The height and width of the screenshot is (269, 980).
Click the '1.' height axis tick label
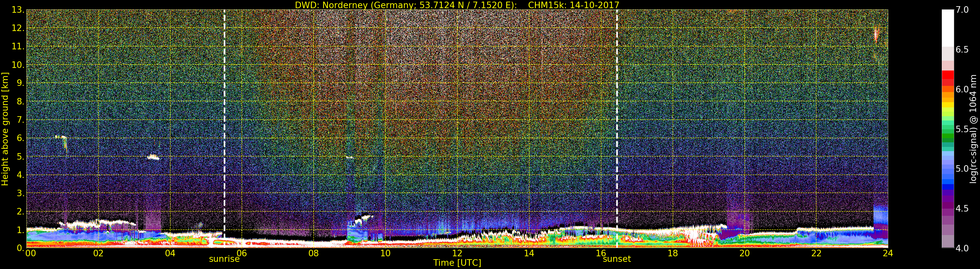[21, 229]
